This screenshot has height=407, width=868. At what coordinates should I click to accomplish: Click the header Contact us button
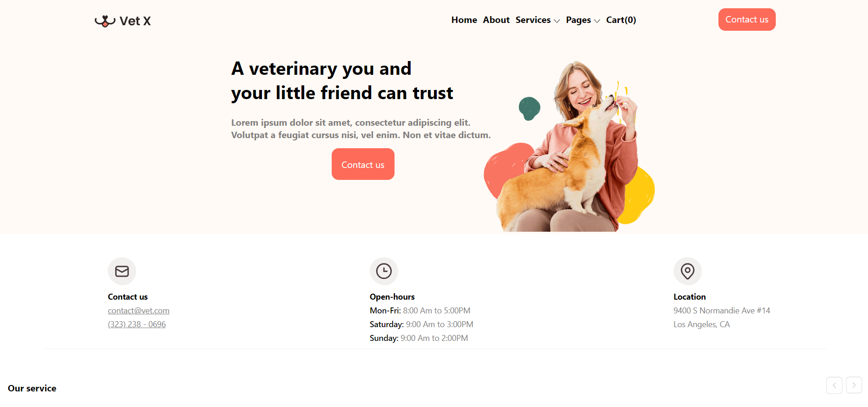tap(747, 19)
